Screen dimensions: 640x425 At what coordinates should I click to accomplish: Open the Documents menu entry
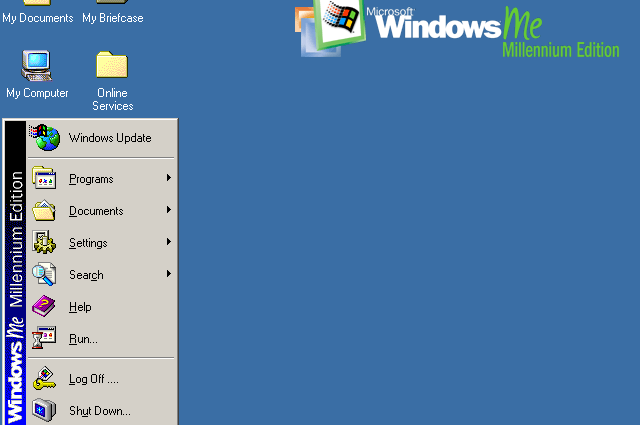click(x=96, y=211)
